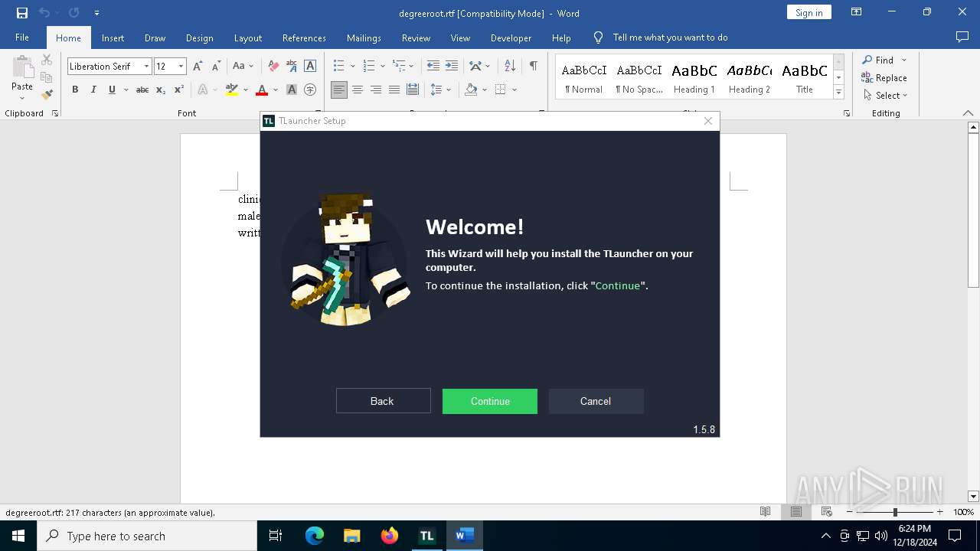The width and height of the screenshot is (980, 551).
Task: Select Center alignment
Action: pyautogui.click(x=358, y=90)
